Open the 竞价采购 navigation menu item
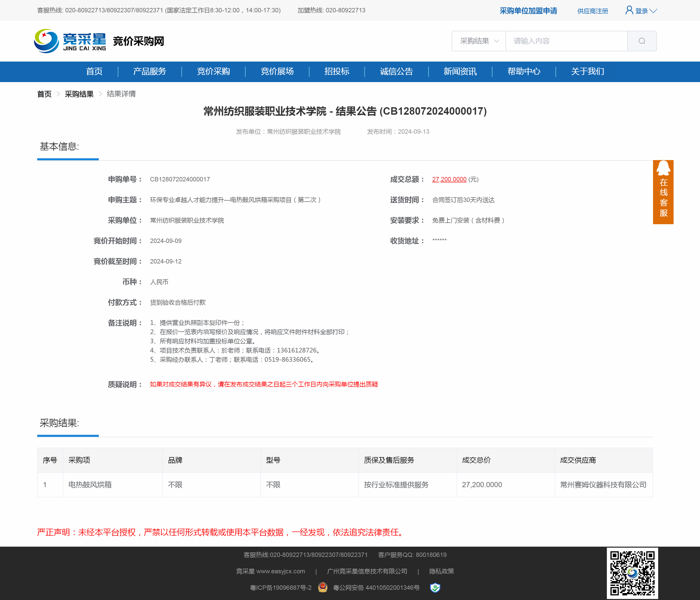The height and width of the screenshot is (600, 700). click(x=213, y=72)
